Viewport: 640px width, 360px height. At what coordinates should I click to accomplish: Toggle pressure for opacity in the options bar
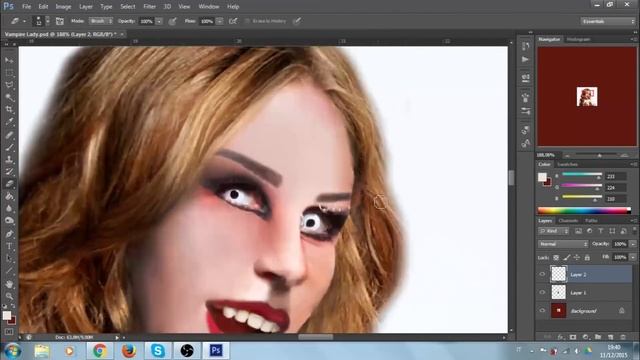click(173, 21)
